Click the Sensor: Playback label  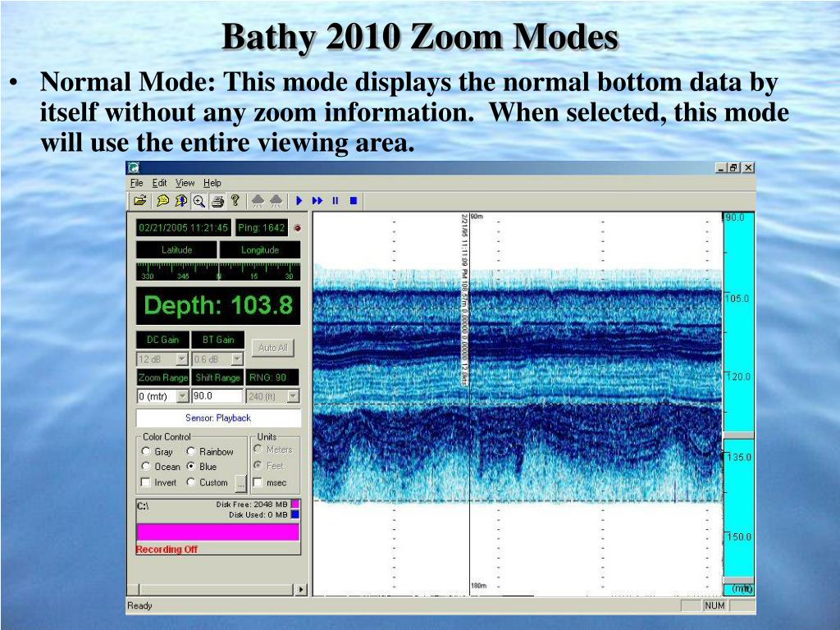coord(218,418)
